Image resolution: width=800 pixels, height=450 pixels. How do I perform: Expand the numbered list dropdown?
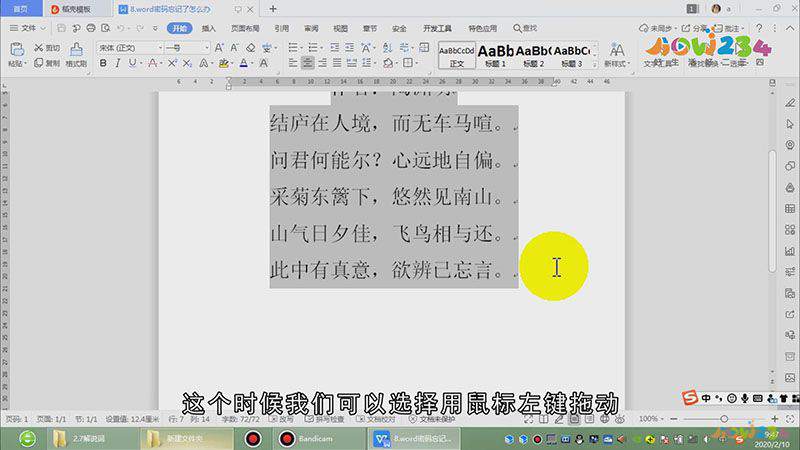point(321,47)
